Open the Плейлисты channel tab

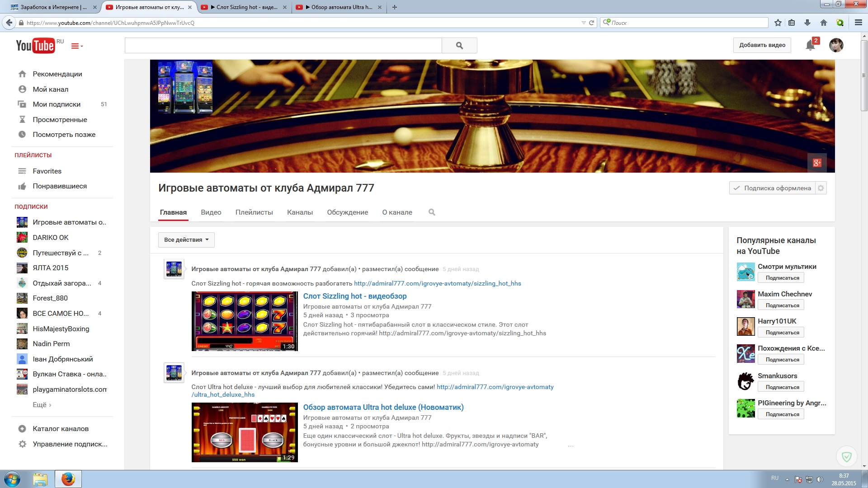point(254,212)
